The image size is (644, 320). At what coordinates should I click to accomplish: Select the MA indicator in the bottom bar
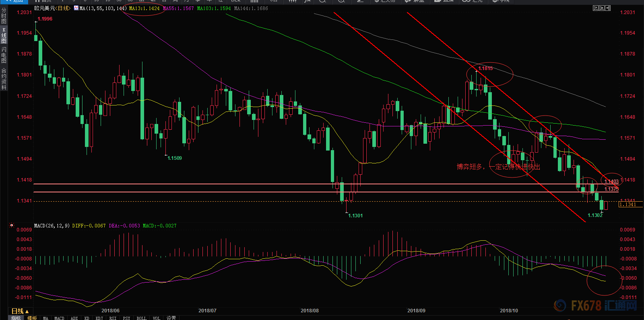(x=45, y=318)
